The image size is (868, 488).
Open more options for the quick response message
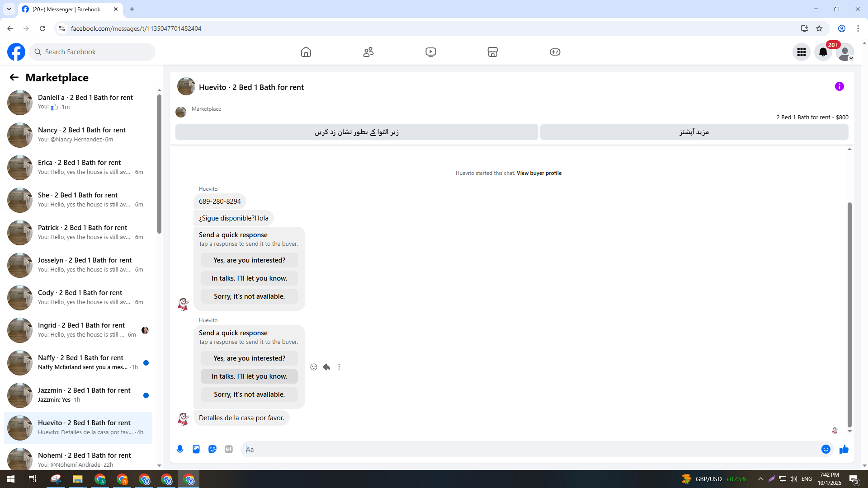[x=339, y=367]
